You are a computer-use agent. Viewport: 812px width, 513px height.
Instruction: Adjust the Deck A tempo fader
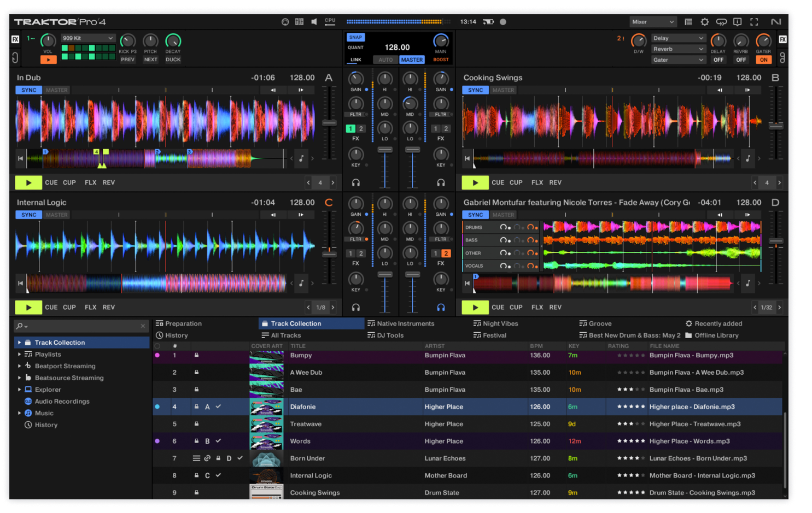[x=329, y=123]
